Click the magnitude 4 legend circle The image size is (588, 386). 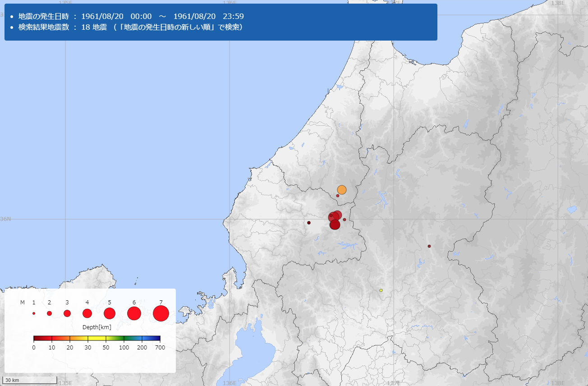click(x=87, y=313)
